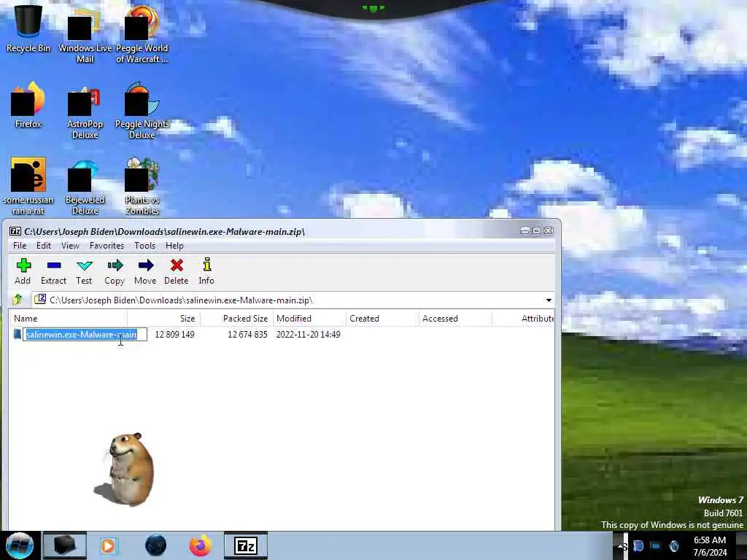This screenshot has height=560, width=747.
Task: Open the Edit menu
Action: [43, 246]
